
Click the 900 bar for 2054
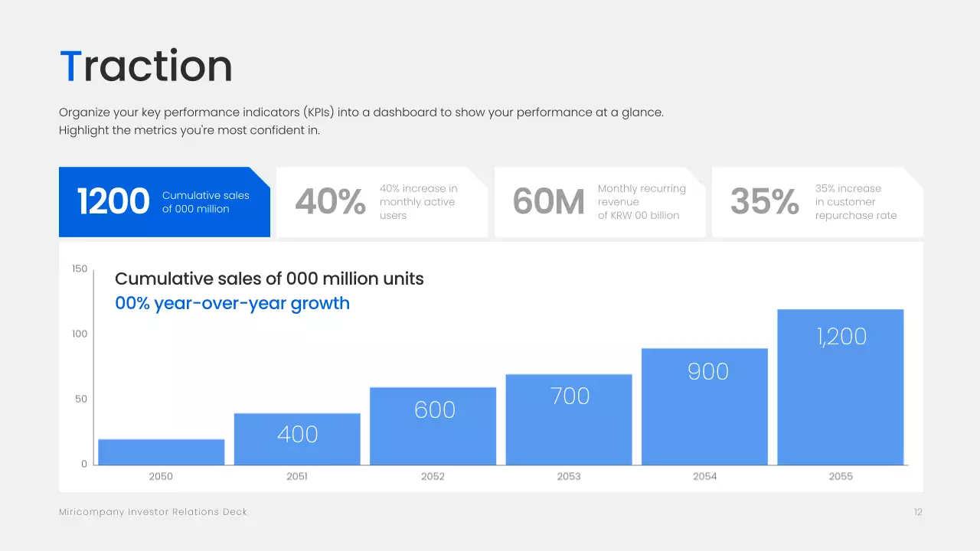704,404
